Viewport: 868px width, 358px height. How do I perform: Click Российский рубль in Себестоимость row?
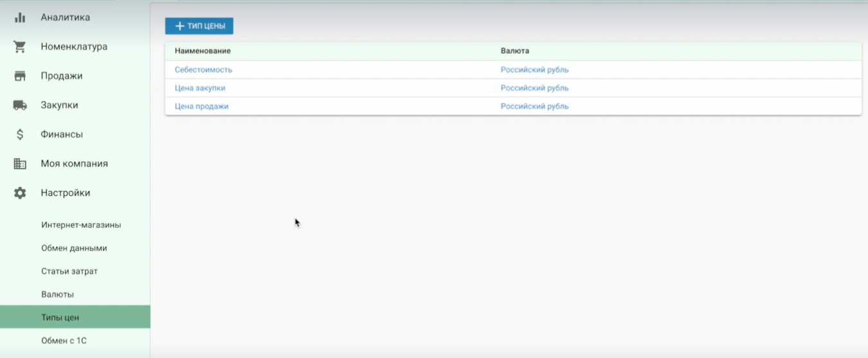[x=534, y=69]
